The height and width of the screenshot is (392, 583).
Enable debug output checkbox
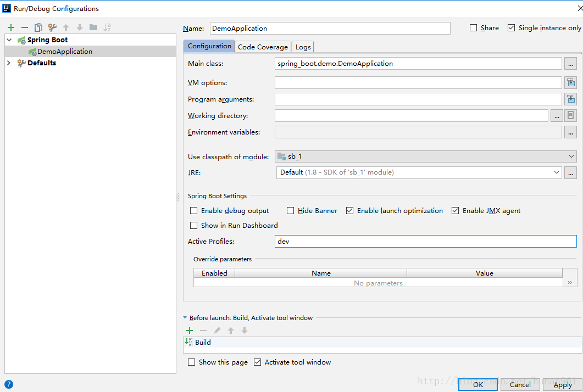pos(194,211)
